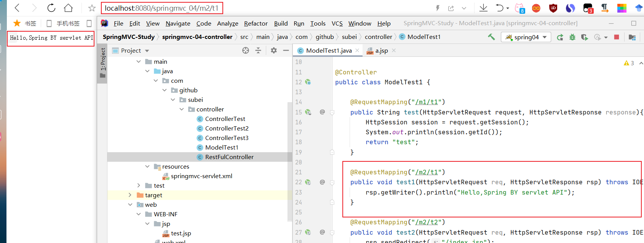Click the green Build Project hammer icon
644x243 pixels.
pyautogui.click(x=491, y=37)
